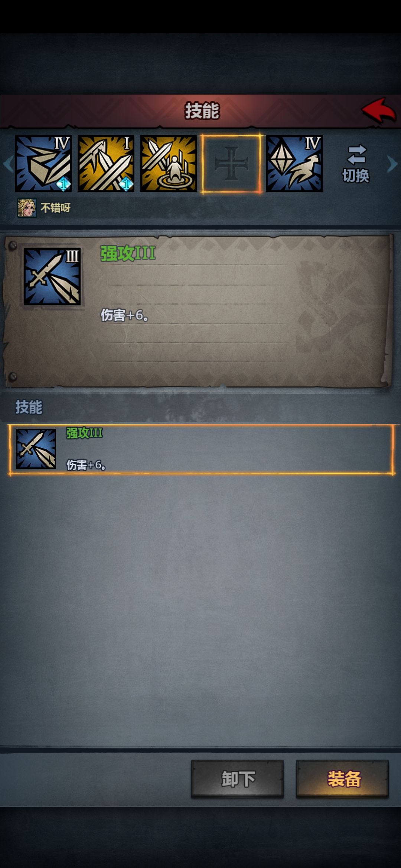Tap the 技能 title banner
The height and width of the screenshot is (868, 401).
(202, 111)
